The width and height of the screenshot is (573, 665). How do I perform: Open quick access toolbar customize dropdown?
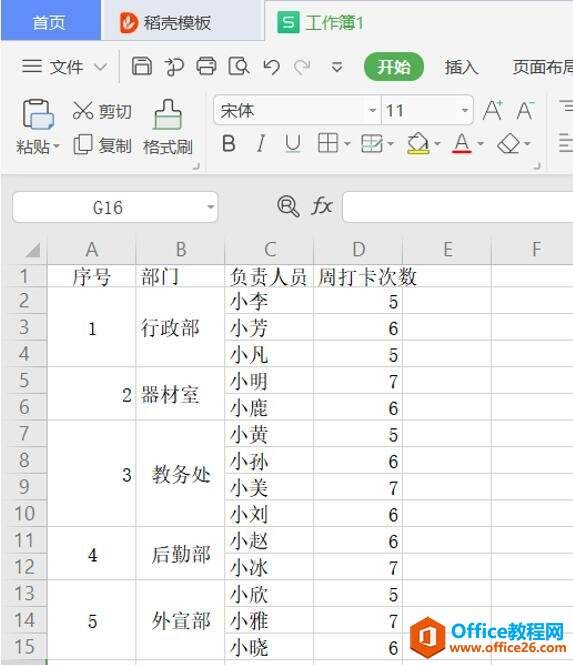(x=337, y=67)
